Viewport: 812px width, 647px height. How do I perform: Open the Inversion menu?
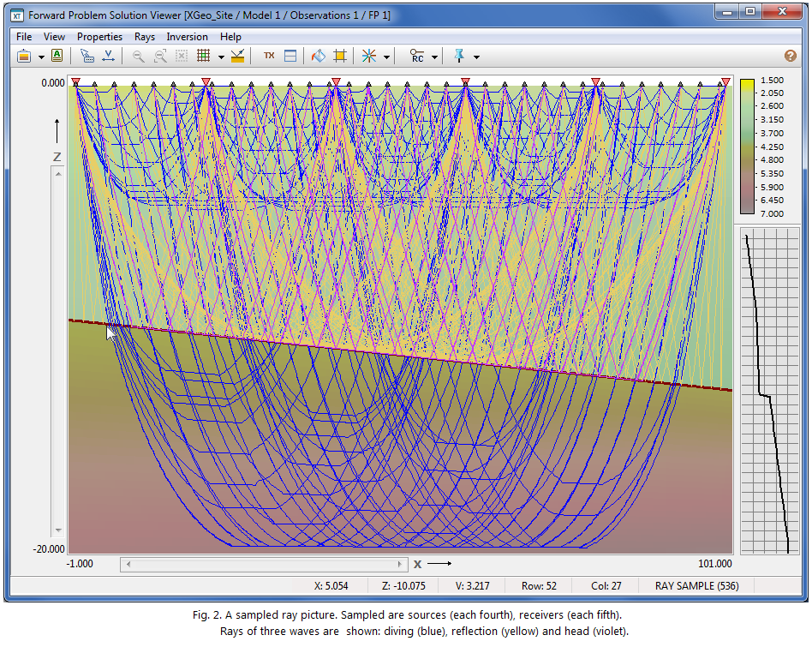(187, 37)
